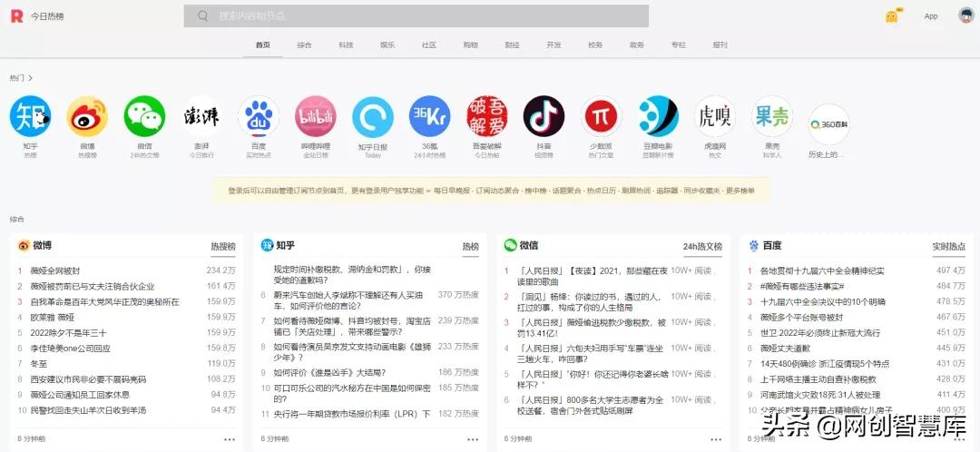This screenshot has height=452, width=980.
Task: Open 薇娅被罚前已与丈夫注销合伙企业 topic
Action: coord(92,286)
